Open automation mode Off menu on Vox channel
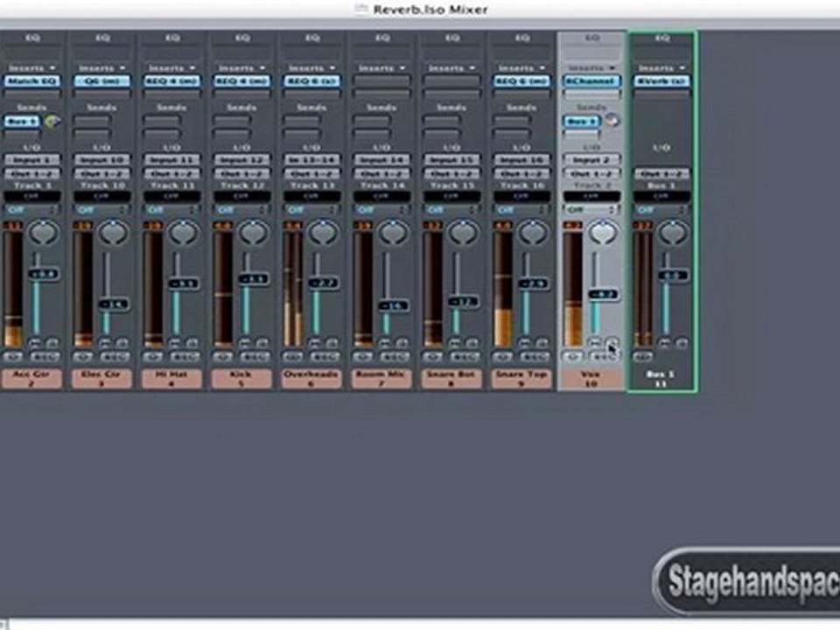This screenshot has width=840, height=630. (x=591, y=209)
